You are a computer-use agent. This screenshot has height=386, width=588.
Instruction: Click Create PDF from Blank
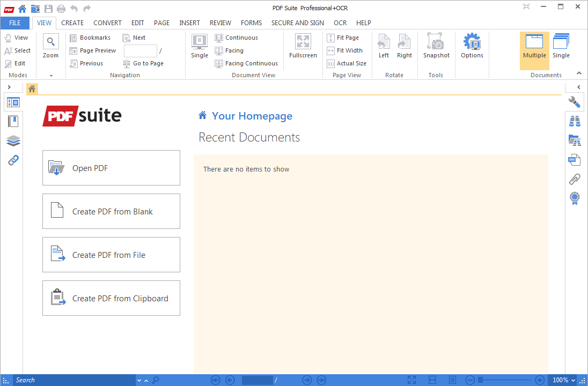111,211
